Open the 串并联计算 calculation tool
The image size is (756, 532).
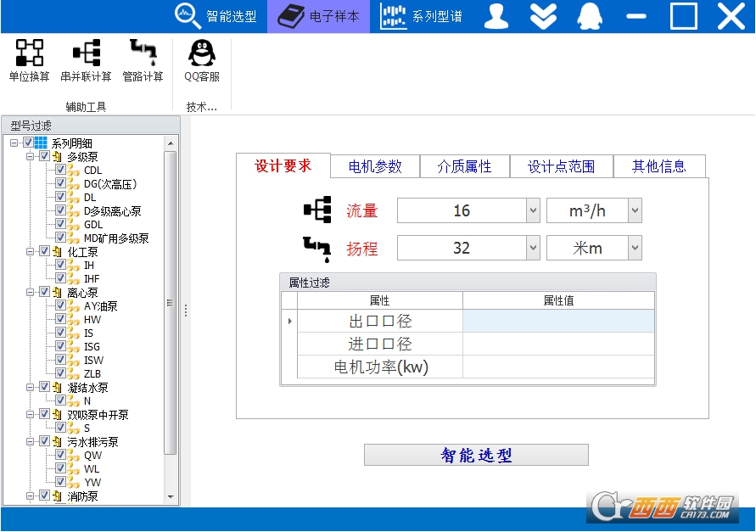tap(86, 60)
